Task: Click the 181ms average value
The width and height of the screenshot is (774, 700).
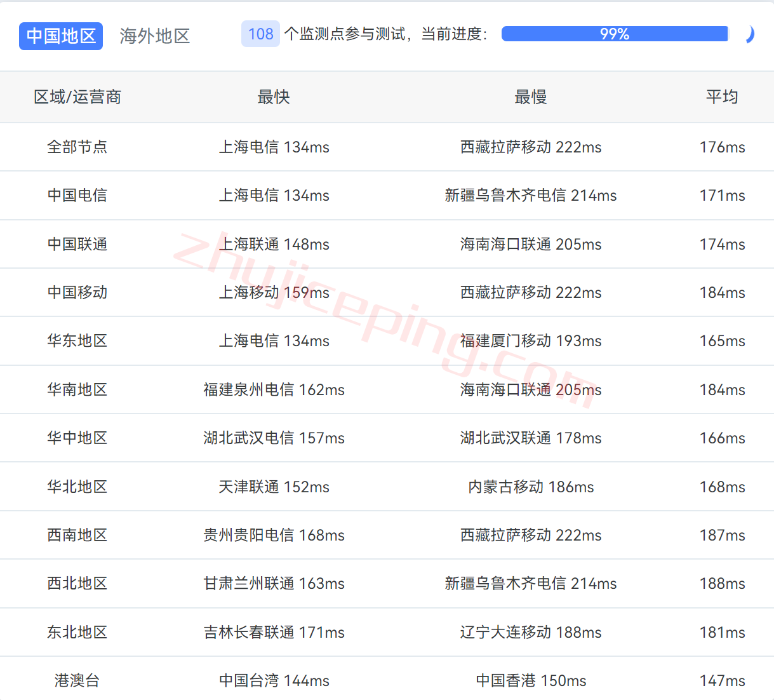Action: (x=723, y=633)
